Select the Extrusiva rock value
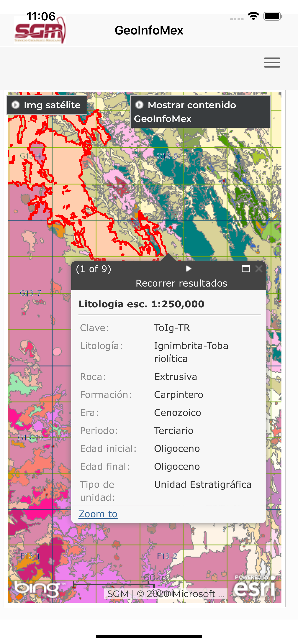Screen dimensions: 298x644 pyautogui.click(x=176, y=376)
